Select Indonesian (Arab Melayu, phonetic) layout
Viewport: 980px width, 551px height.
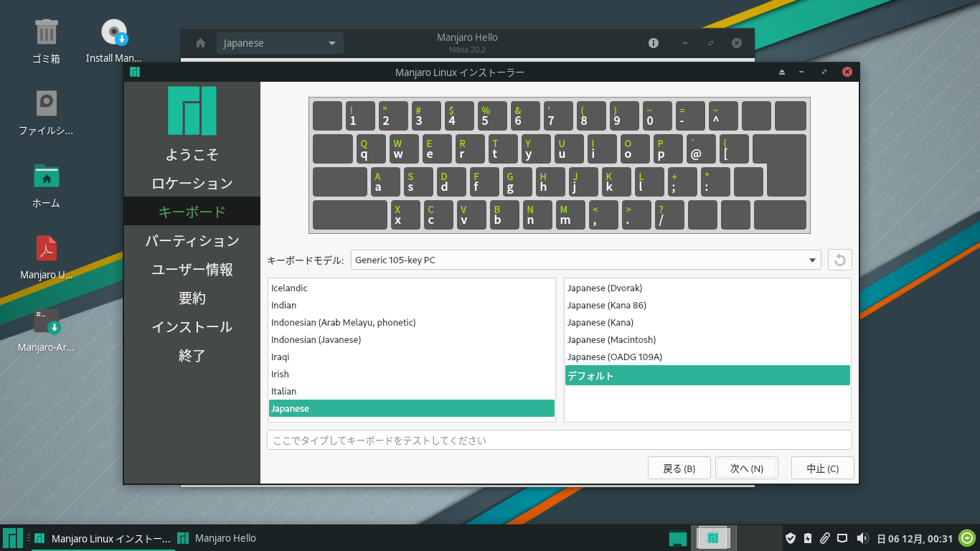coord(412,322)
